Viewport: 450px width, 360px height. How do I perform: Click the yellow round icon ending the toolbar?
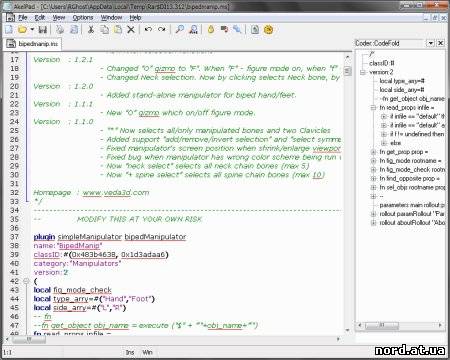click(268, 30)
